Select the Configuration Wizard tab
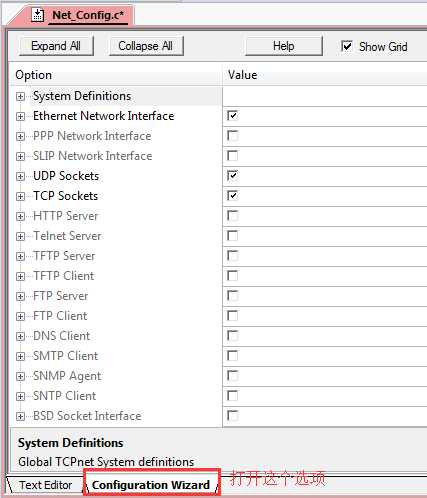Image resolution: width=427 pixels, height=498 pixels. pyautogui.click(x=151, y=485)
